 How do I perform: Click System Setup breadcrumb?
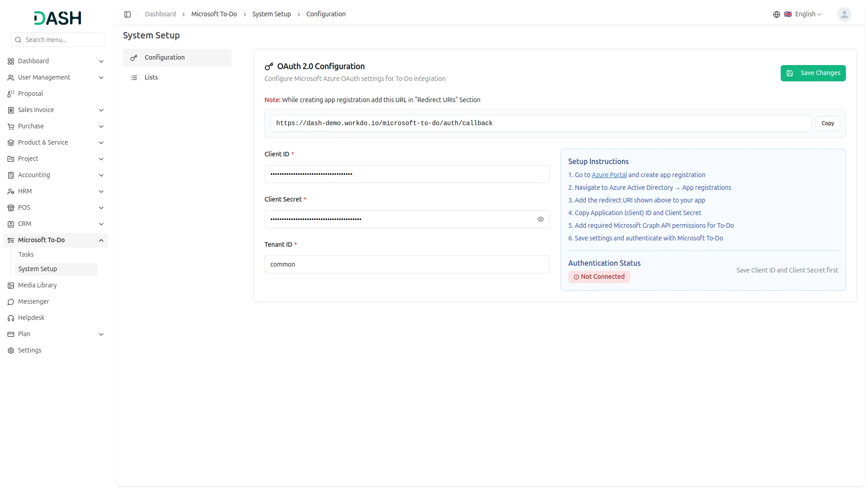click(271, 14)
